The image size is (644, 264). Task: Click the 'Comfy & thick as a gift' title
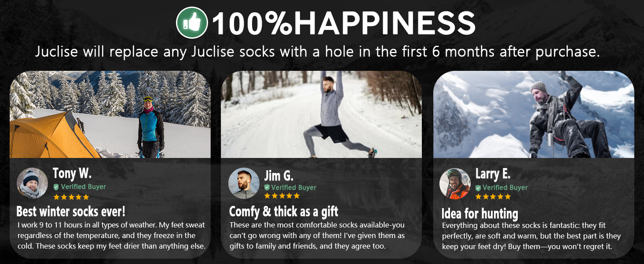click(284, 212)
